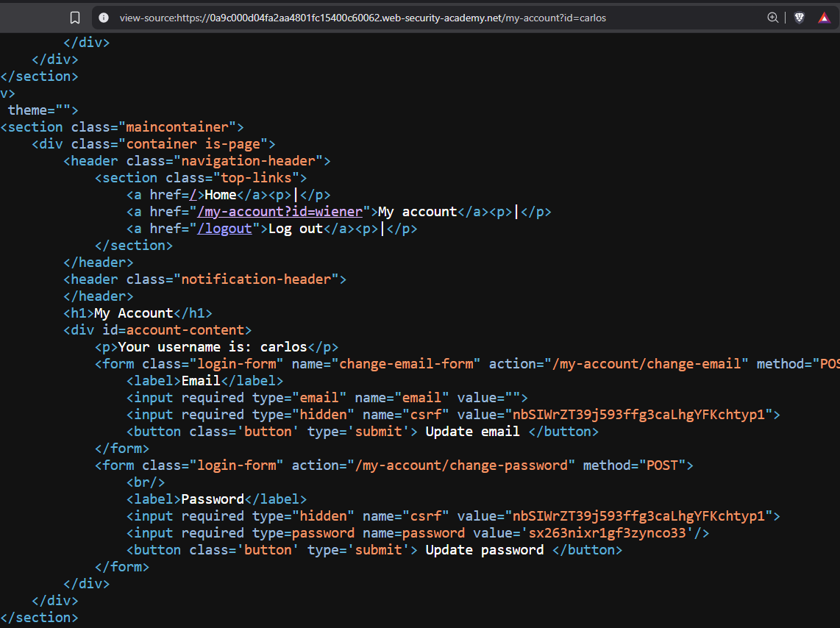Open the /my-account?id=wiener href link
Image resolution: width=840 pixels, height=628 pixels.
pos(280,212)
